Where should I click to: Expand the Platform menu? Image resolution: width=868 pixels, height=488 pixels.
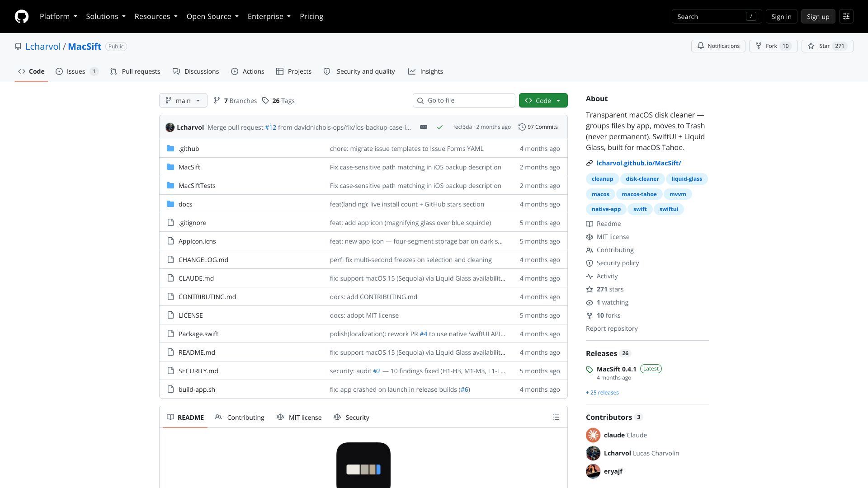[x=58, y=16]
